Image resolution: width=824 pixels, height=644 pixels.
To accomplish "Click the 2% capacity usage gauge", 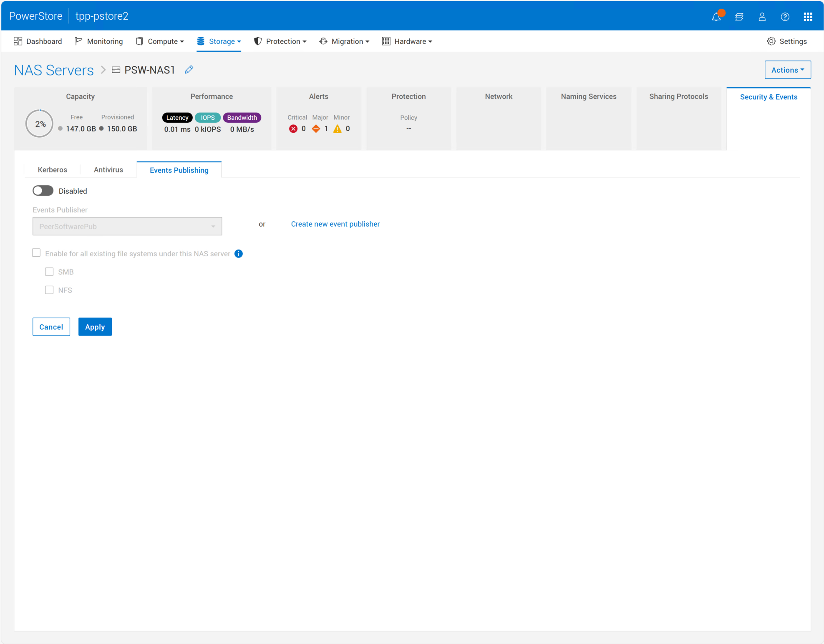I will (x=40, y=124).
